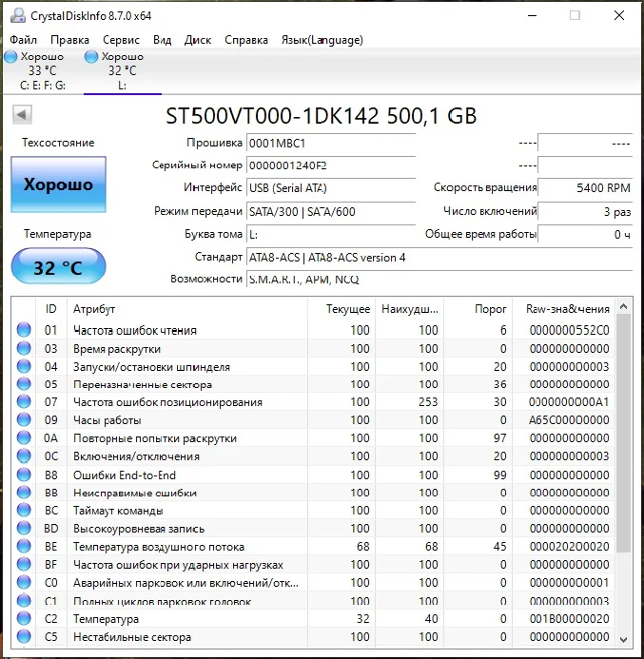Click the scroll down arrow of attribute list
644x659 pixels.
click(624, 639)
